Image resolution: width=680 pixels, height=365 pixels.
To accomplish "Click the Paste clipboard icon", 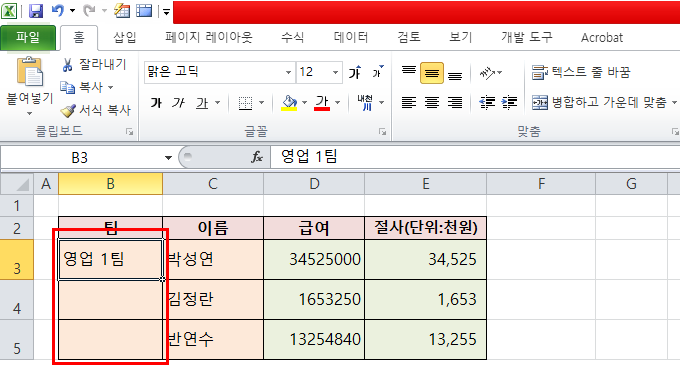I will (29, 72).
